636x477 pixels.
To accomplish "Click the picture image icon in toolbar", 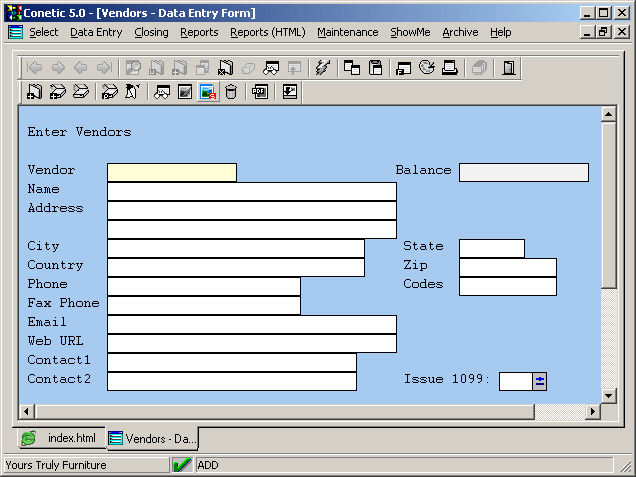I will coord(185,92).
